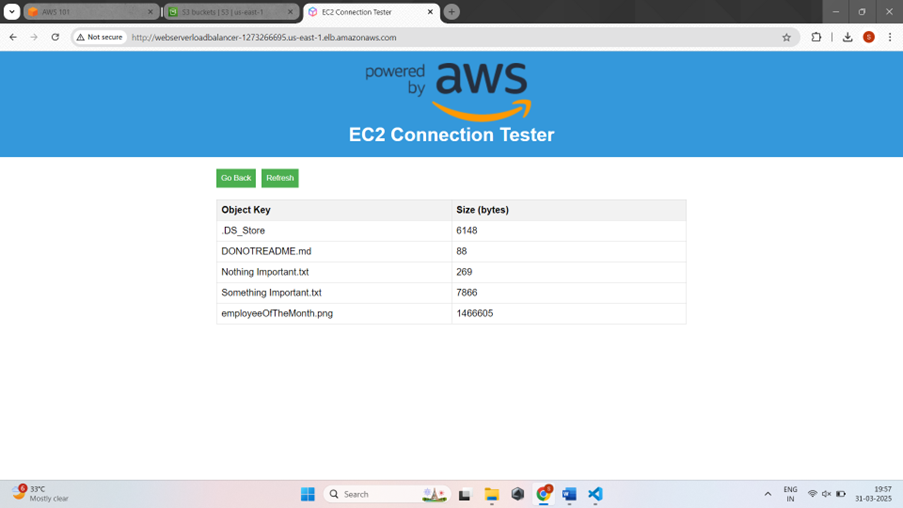
Task: Open Microsoft Word from the taskbar
Action: pos(569,494)
